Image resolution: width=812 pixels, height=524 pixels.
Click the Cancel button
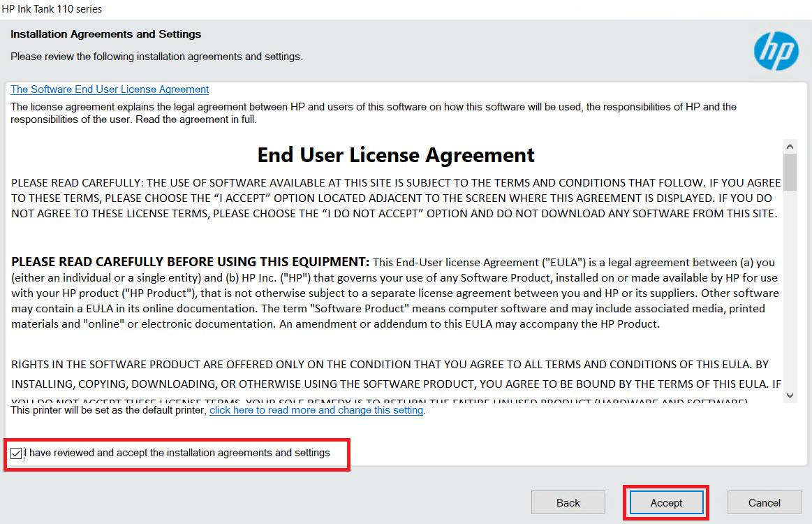(x=764, y=502)
